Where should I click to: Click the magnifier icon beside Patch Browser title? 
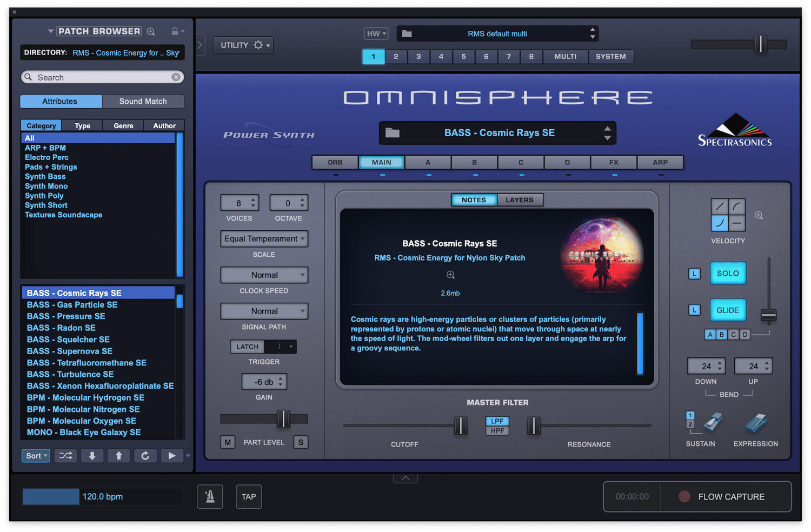point(151,31)
